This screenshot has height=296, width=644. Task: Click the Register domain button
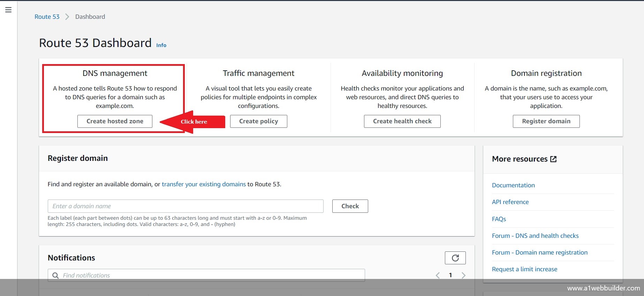point(546,121)
